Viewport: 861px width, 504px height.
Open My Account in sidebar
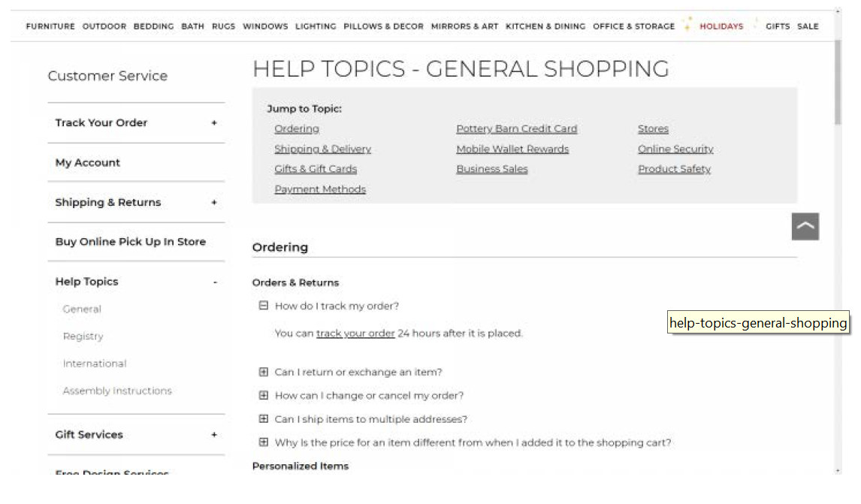pos(87,162)
